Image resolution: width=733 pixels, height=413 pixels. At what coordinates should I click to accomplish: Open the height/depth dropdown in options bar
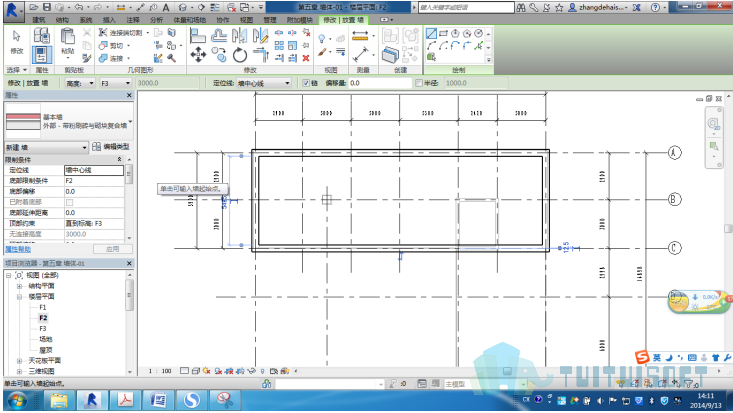[x=79, y=83]
